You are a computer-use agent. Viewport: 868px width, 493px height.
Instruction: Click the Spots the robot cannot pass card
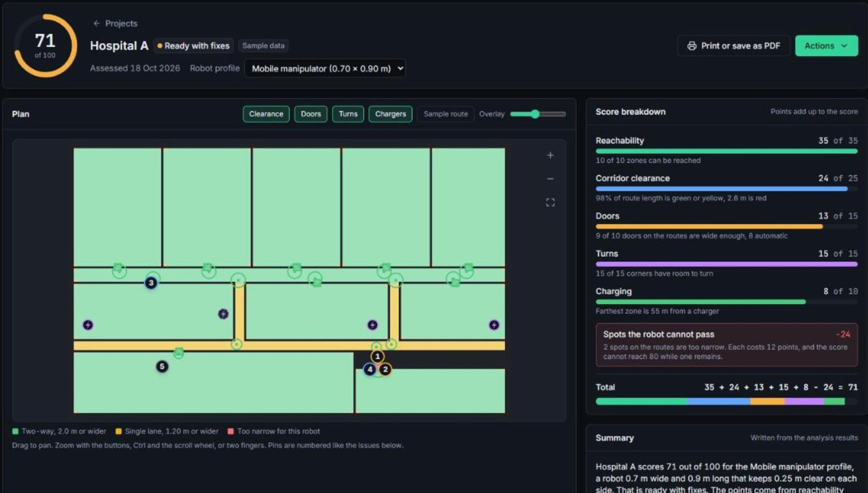click(726, 345)
